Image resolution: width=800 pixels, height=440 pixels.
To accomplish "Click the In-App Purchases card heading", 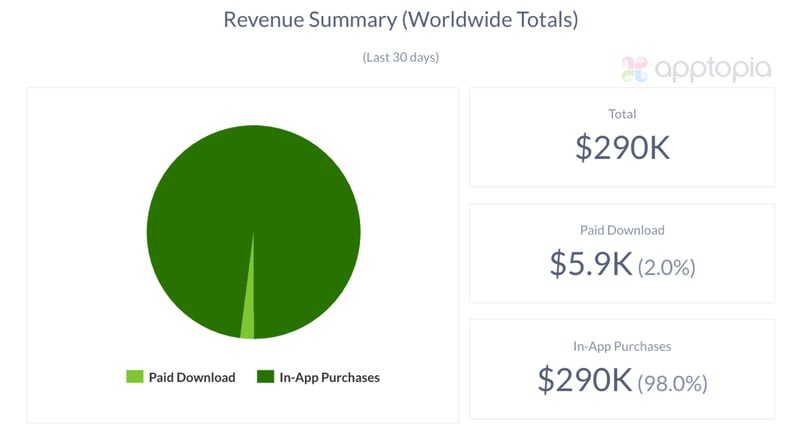I will (x=622, y=346).
